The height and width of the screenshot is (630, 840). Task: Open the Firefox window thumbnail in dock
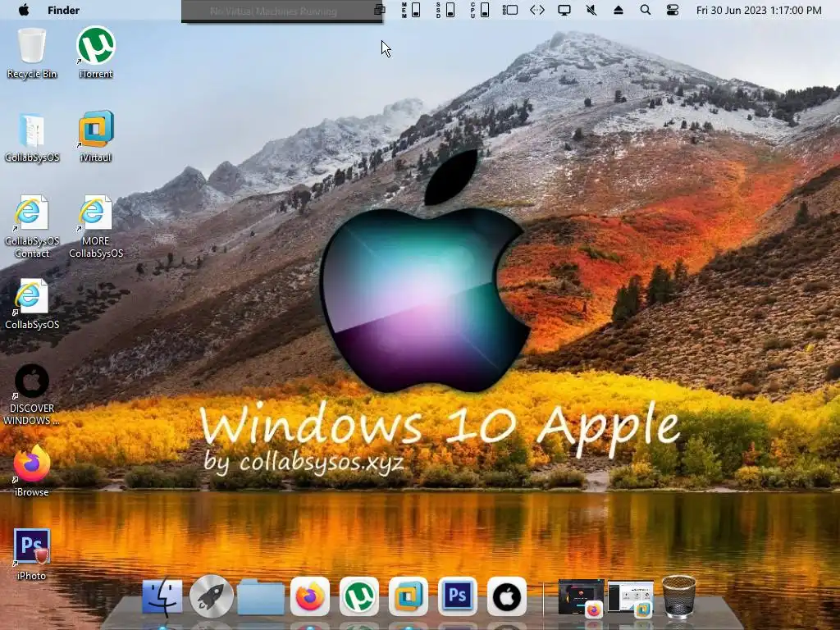pos(582,597)
